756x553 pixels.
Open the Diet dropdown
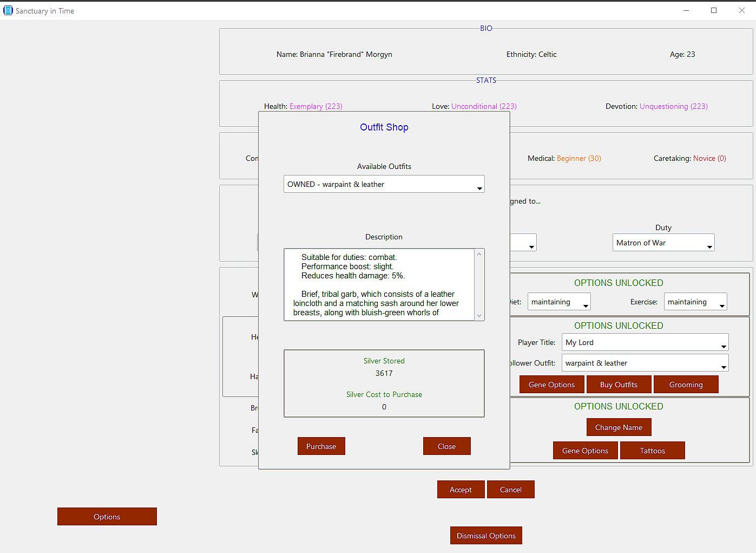558,302
